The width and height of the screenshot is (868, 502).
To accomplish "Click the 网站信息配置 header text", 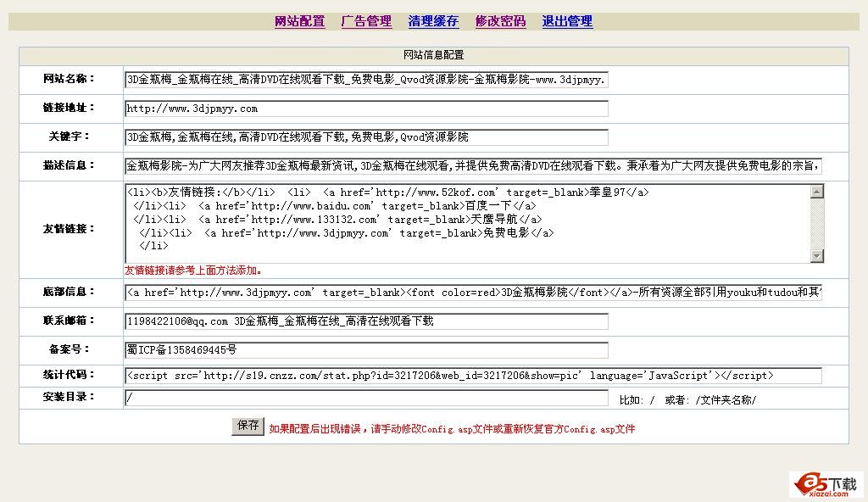I will 433,55.
